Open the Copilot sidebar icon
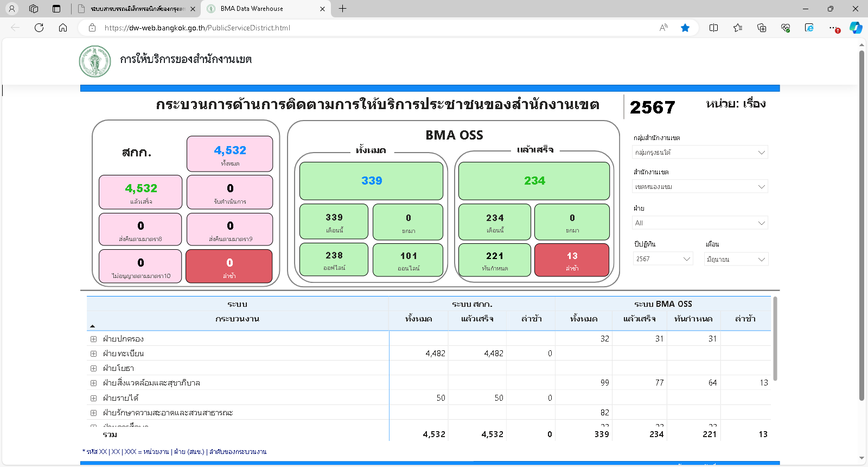The width and height of the screenshot is (868, 467). tap(856, 28)
